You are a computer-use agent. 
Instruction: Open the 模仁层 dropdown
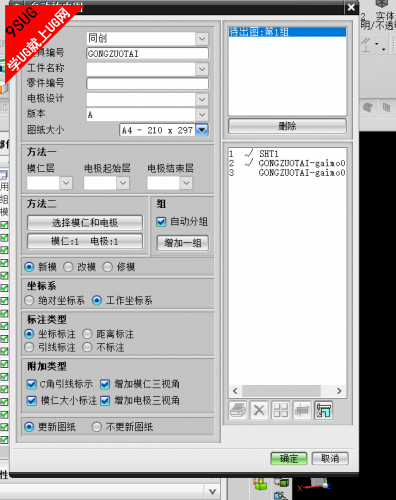coord(66,183)
